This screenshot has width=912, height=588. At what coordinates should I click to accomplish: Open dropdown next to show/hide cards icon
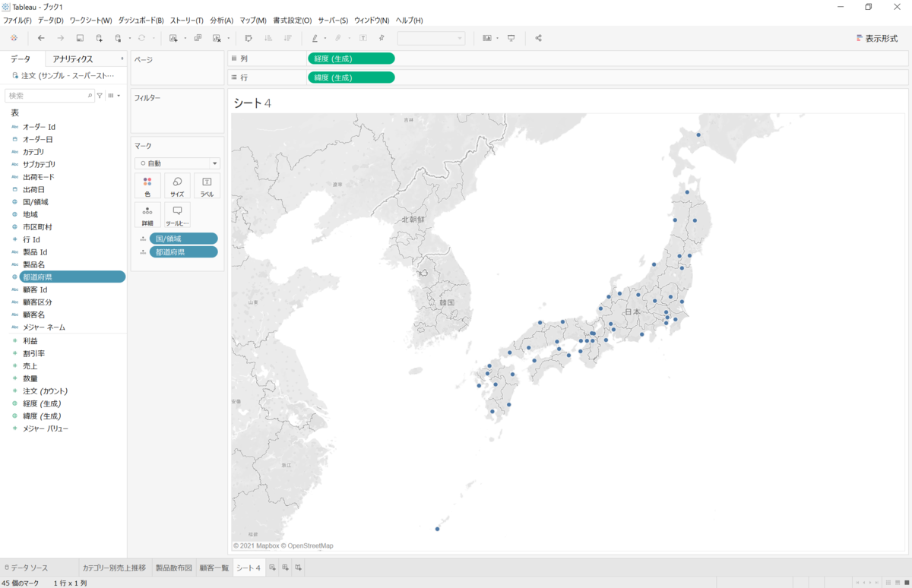pyautogui.click(x=497, y=38)
